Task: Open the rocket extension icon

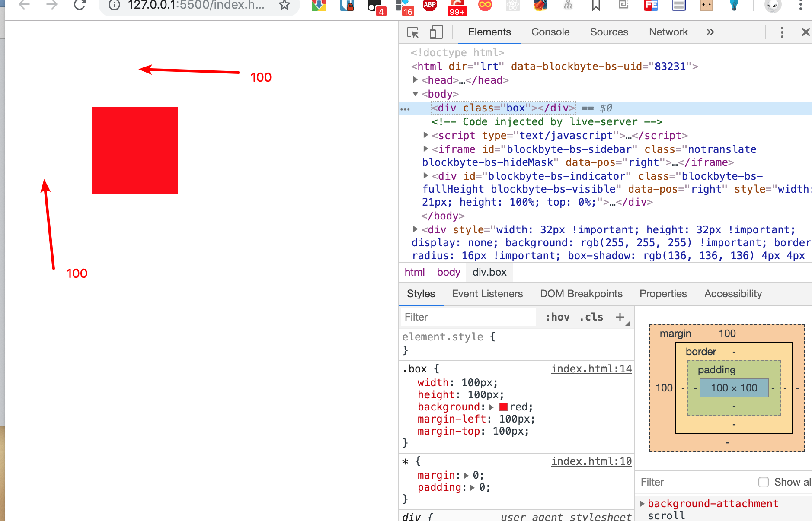Action: pyautogui.click(x=540, y=5)
